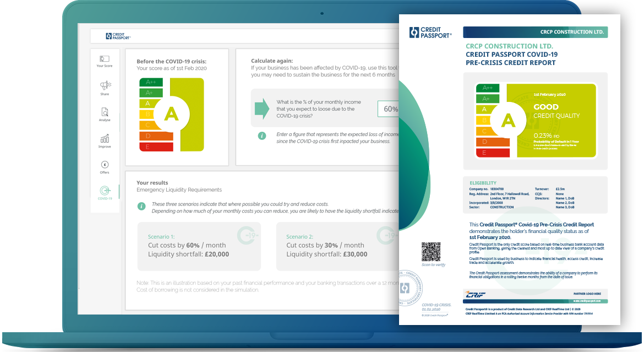This screenshot has width=644, height=352.
Task: Select the COVID-19 sidebar tab
Action: click(105, 191)
